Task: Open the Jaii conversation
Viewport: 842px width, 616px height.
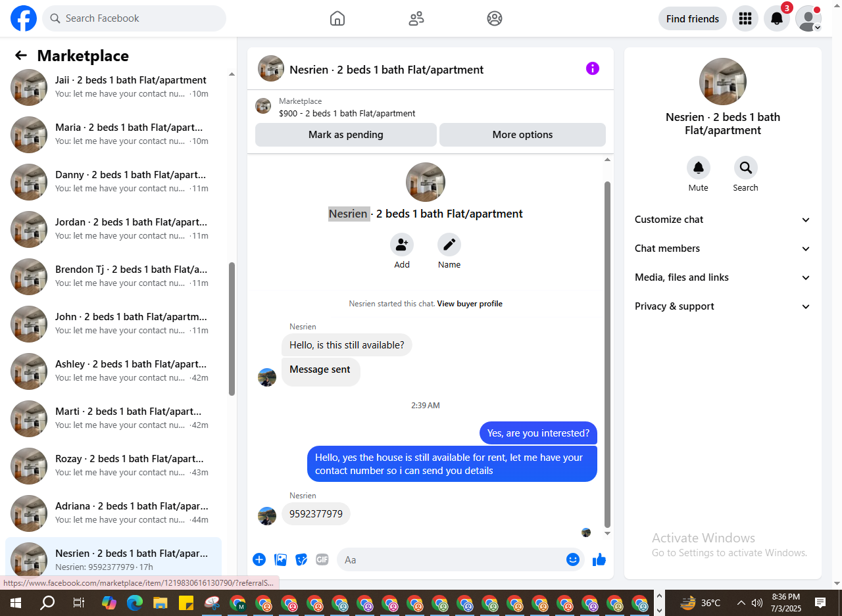Action: [113, 87]
